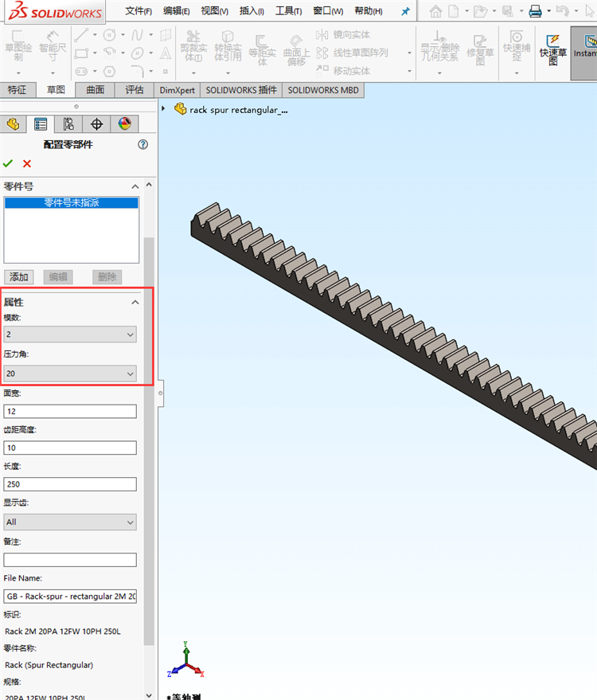
Task: Click the Undo arrow icon
Action: point(563,11)
